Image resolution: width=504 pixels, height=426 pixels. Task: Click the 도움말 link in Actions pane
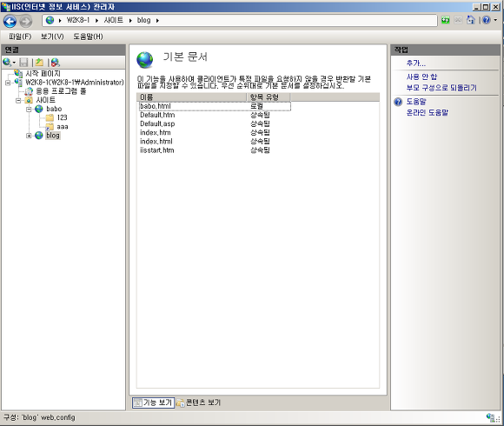point(416,102)
